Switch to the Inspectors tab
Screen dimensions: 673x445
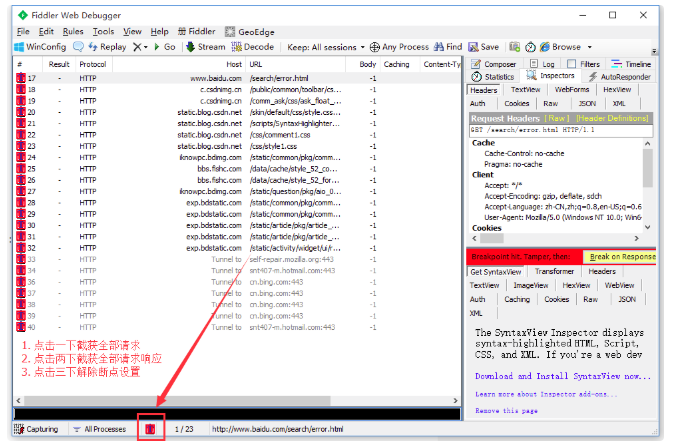click(x=550, y=76)
